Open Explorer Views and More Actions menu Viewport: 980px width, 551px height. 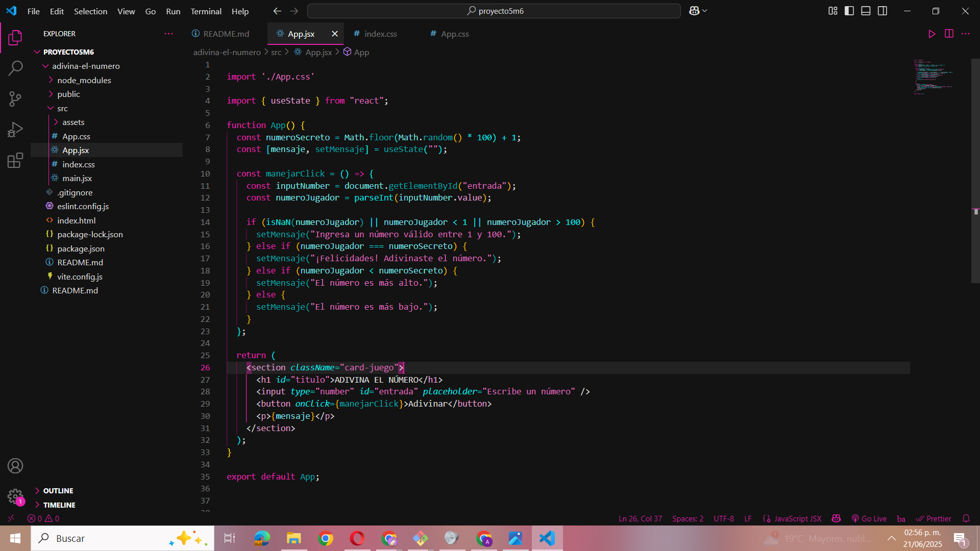coord(168,34)
